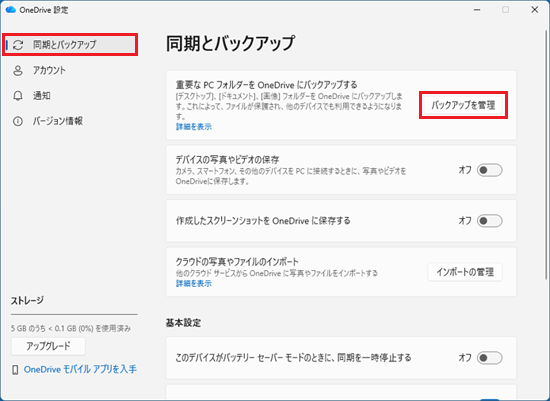Viewport: 550px width, 401px height.
Task: Click the account person icon
Action: point(18,71)
